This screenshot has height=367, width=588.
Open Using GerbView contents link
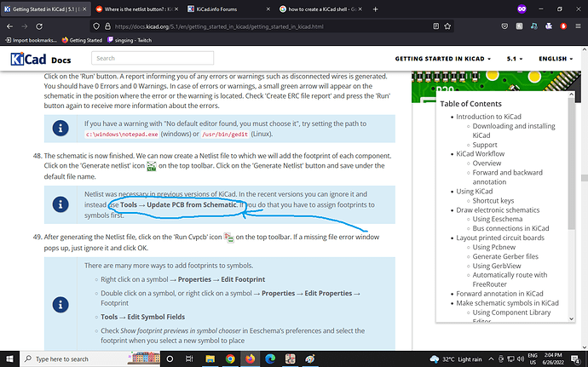pos(497,266)
